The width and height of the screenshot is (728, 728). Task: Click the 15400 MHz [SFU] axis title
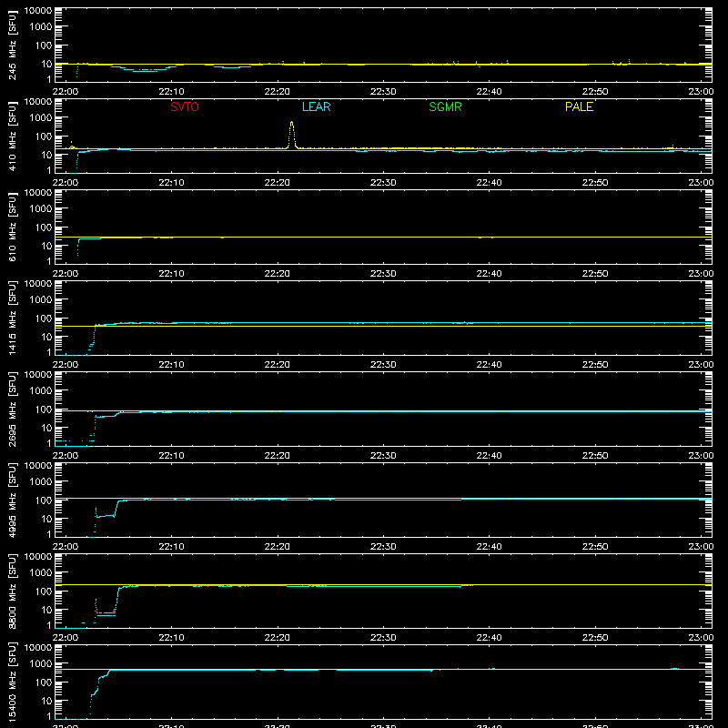12,682
